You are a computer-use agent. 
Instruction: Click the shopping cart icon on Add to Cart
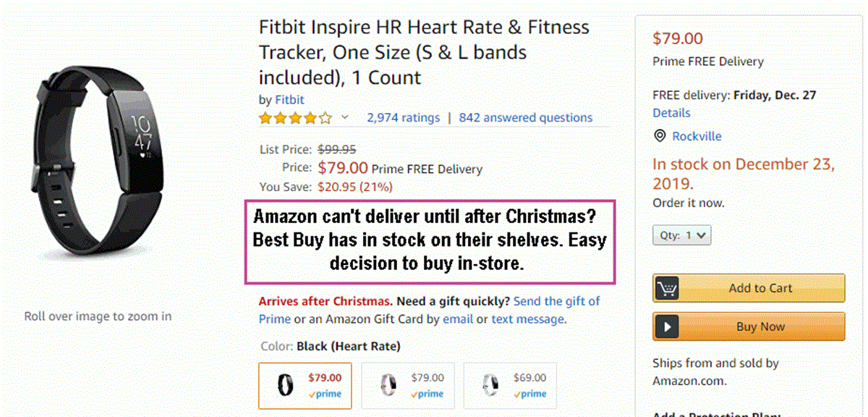coord(667,288)
